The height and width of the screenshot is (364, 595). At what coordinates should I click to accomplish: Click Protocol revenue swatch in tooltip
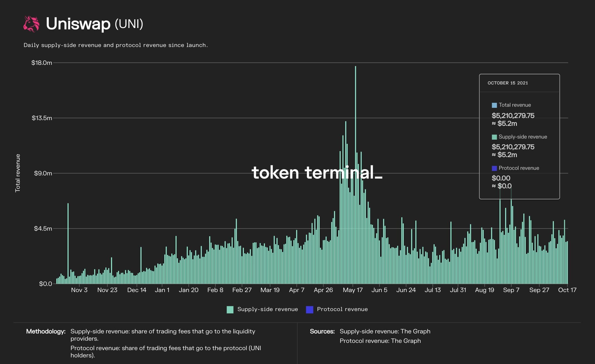(494, 168)
